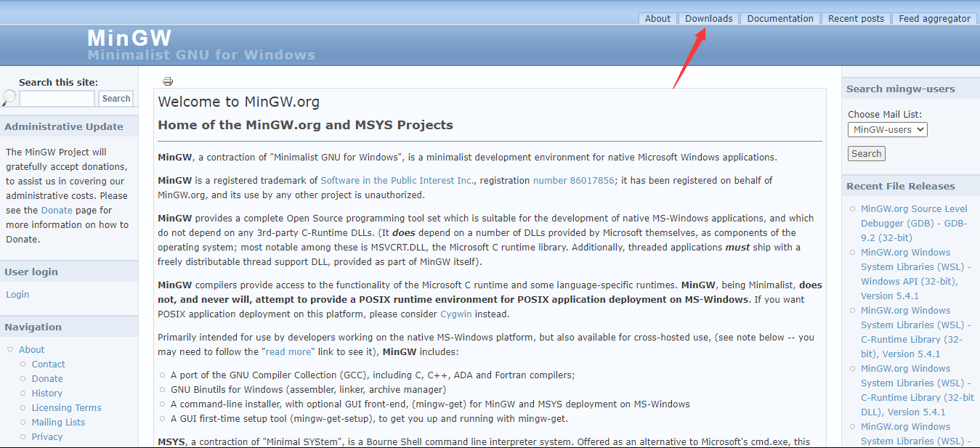The width and height of the screenshot is (980, 448).
Task: Open C-Runtime Library (32-bit) 5.4.1 release link
Action: pos(916,332)
